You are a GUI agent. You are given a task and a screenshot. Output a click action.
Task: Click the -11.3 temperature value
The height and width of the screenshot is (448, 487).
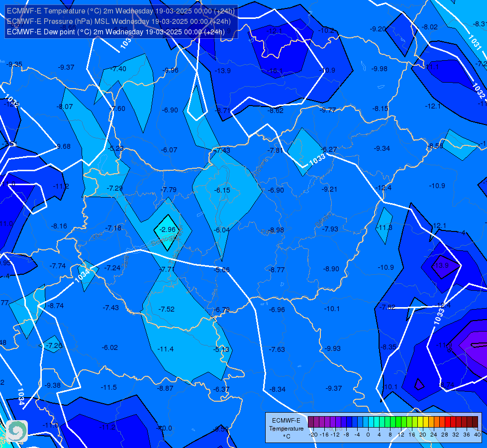click(385, 227)
